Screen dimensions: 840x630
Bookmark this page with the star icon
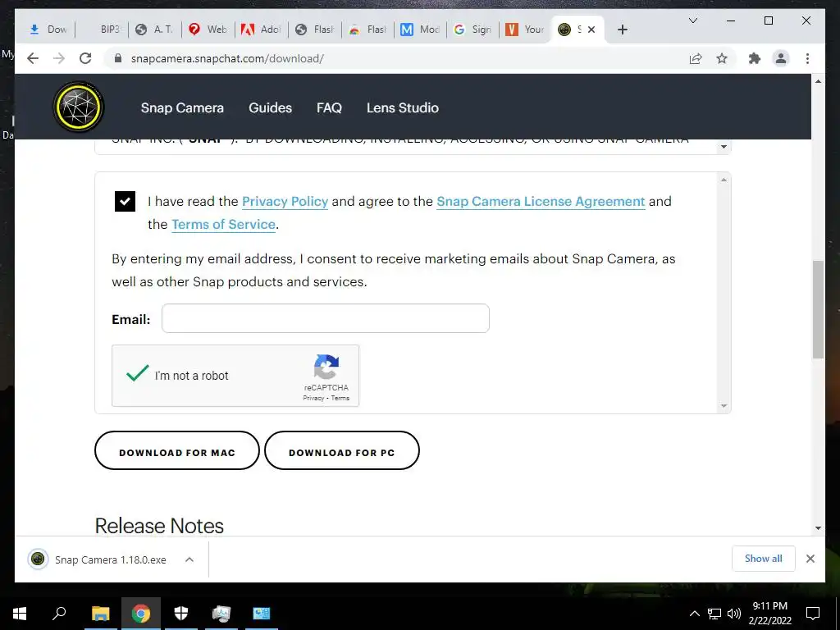click(722, 58)
